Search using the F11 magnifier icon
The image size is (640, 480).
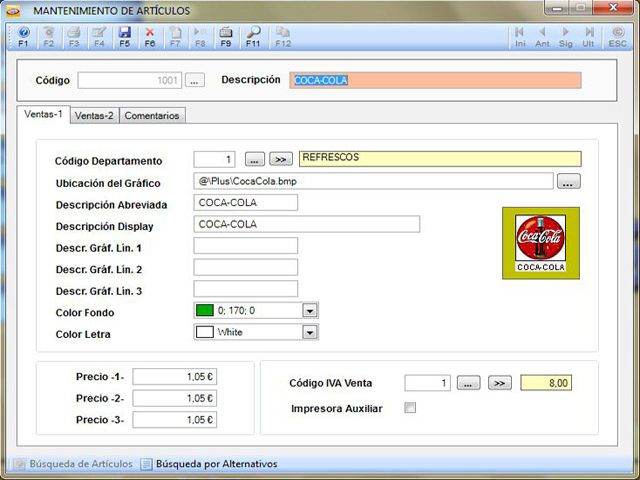pos(253,37)
